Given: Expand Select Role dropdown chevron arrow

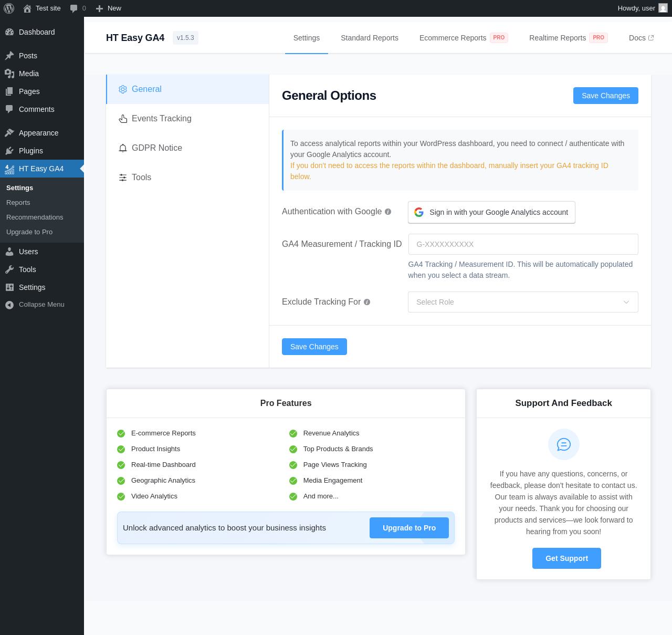Looking at the screenshot, I should [x=626, y=302].
